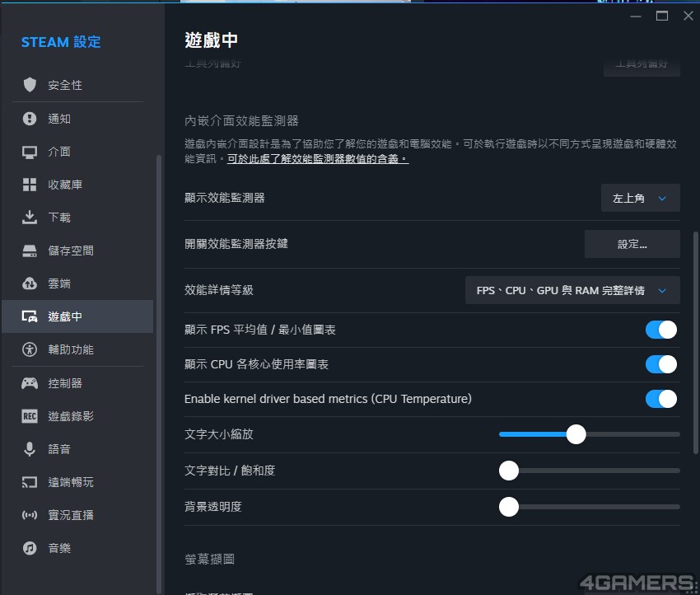Open the 語音 settings page
This screenshot has width=700, height=595.
[77, 449]
